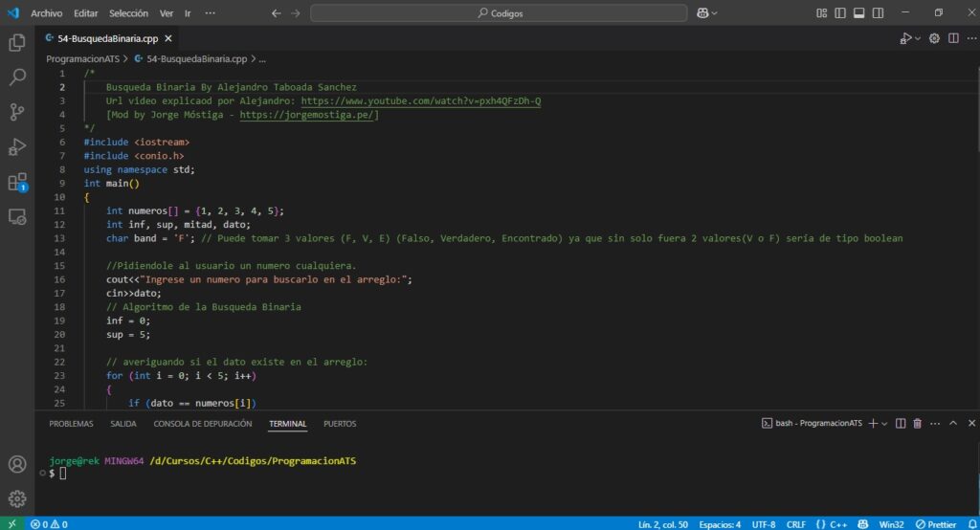Click the remote window indicator in status bar
The width and height of the screenshot is (980, 530).
(11, 523)
